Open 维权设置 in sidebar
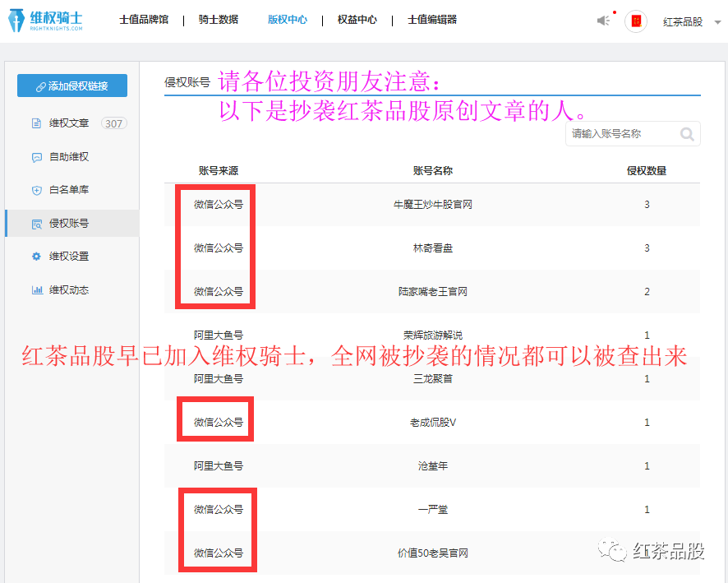This screenshot has width=728, height=583. coord(69,256)
